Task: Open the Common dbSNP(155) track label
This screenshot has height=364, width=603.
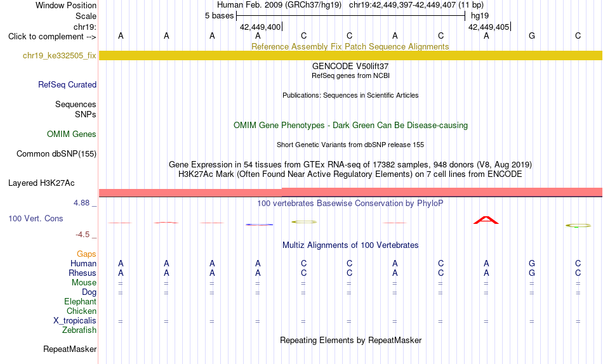Action: tap(56, 153)
